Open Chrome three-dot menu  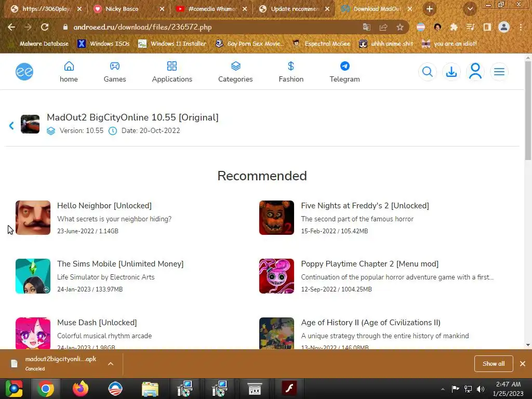(x=521, y=27)
